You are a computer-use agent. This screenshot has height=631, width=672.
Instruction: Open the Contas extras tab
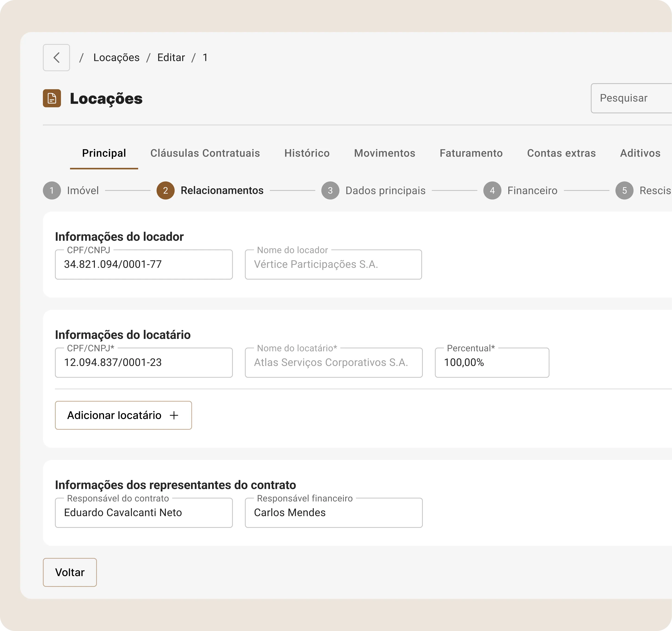point(561,153)
